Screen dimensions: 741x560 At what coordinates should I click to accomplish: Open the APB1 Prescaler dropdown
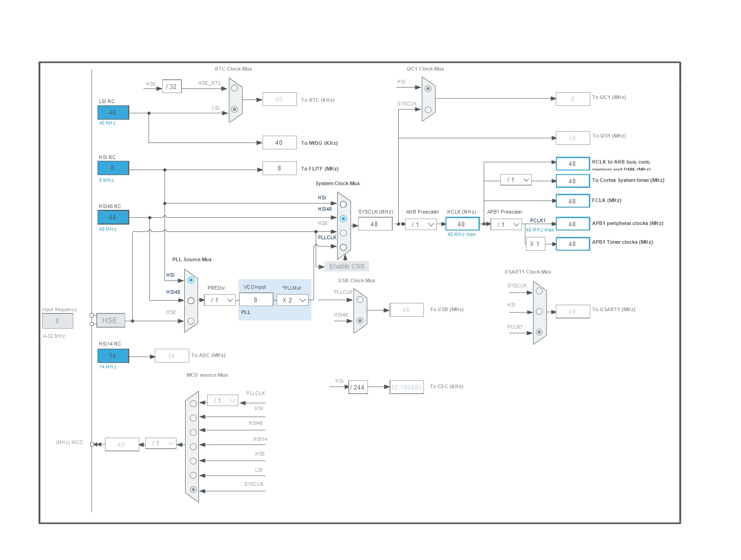[x=506, y=225]
